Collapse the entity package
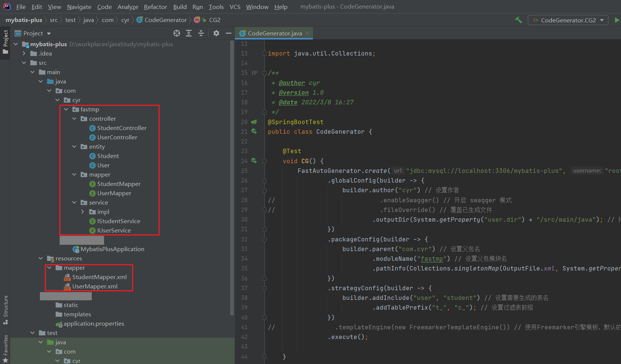 click(x=74, y=146)
